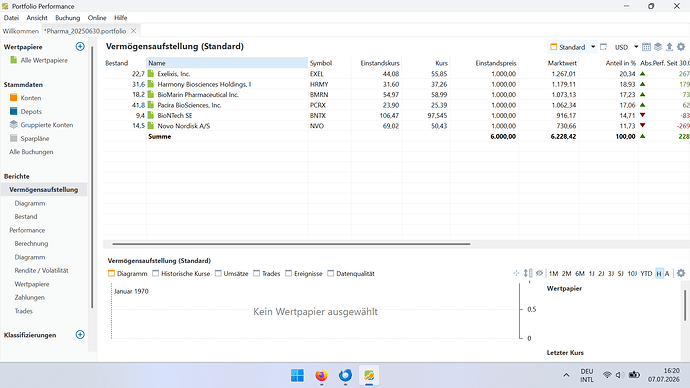690x388 pixels.
Task: Open chart settings gear in lower pane
Action: pyautogui.click(x=681, y=273)
